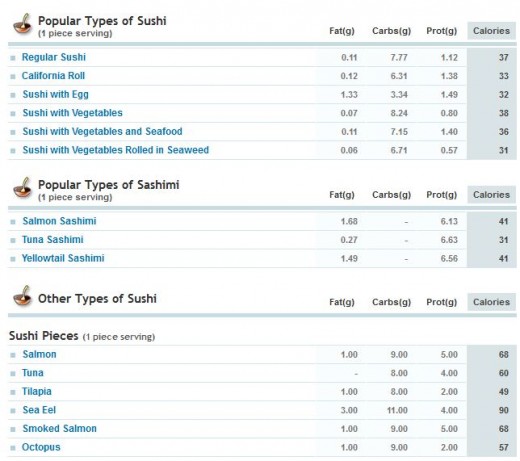This screenshot has width=520, height=461.
Task: Open the Regular Sushi link
Action: click(x=54, y=57)
